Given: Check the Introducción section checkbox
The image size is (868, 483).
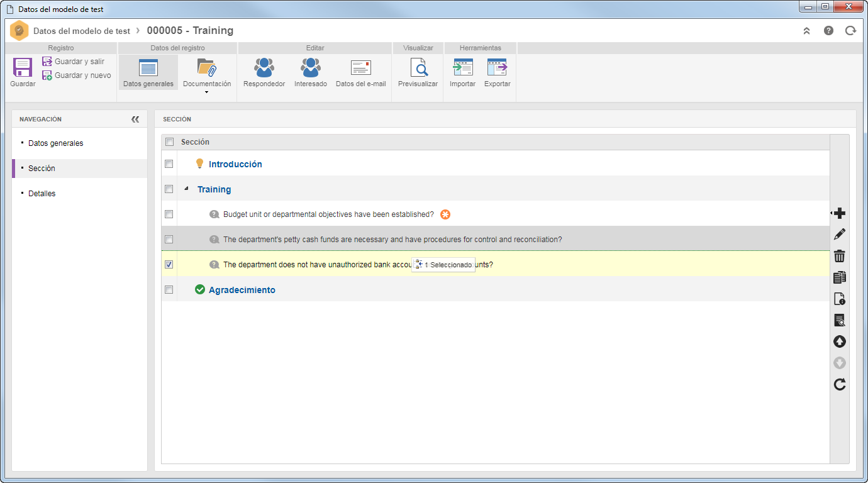Looking at the screenshot, I should click(x=169, y=164).
